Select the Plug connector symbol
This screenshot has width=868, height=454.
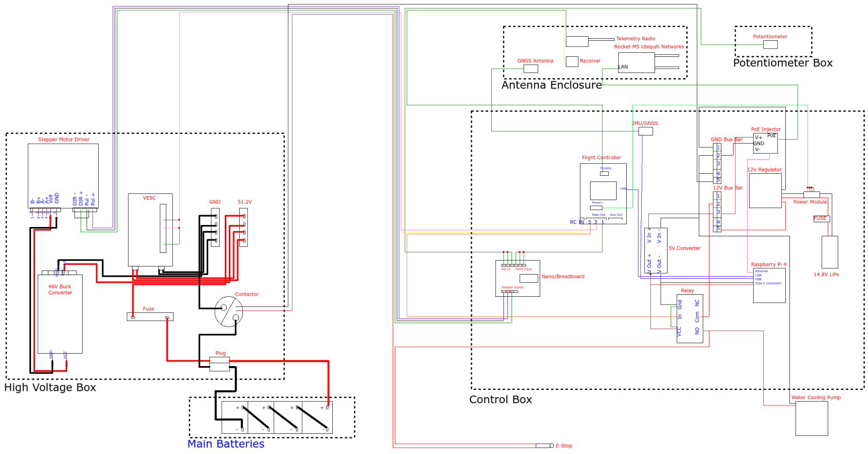[220, 365]
